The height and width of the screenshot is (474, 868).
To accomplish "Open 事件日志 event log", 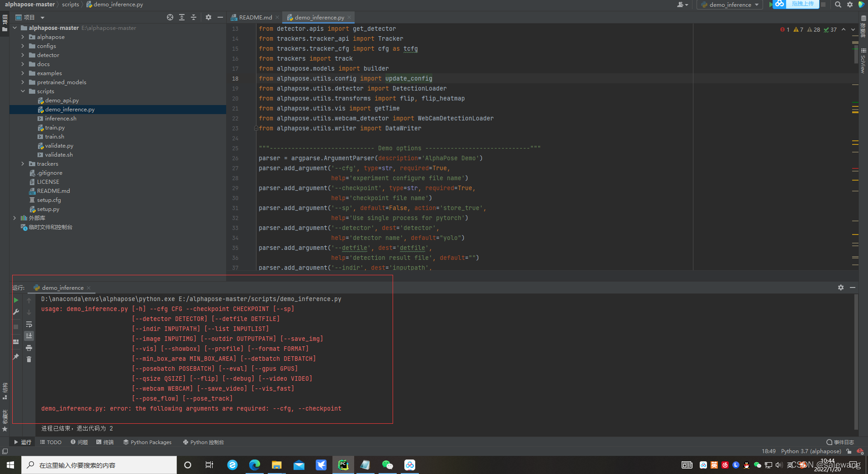I will (840, 442).
